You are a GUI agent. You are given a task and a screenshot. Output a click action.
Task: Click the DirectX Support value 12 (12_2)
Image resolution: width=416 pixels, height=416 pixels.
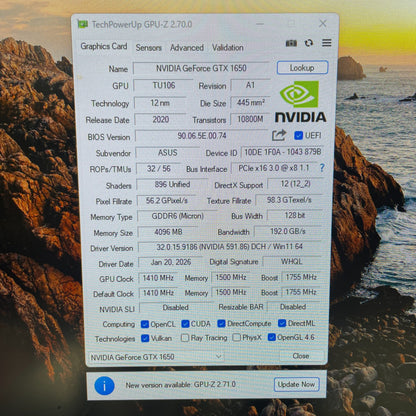click(x=295, y=184)
